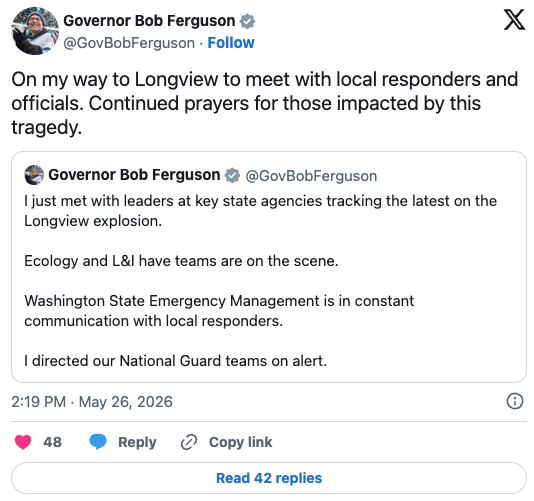Open the X logo in the top corner

pyautogui.click(x=514, y=20)
